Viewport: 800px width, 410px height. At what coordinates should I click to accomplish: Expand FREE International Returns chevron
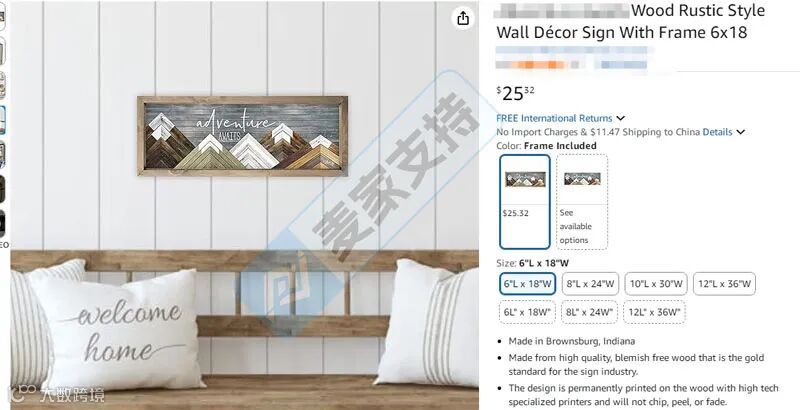point(620,118)
